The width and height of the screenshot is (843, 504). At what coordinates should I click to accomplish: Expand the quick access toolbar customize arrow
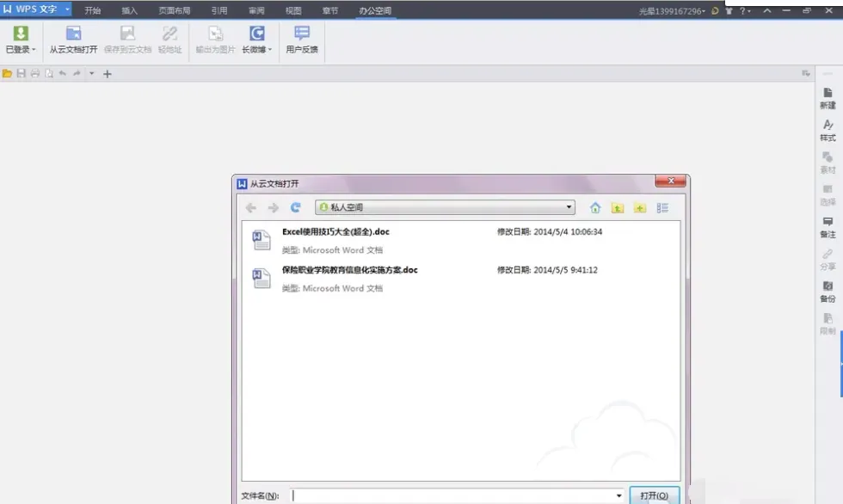pos(91,74)
